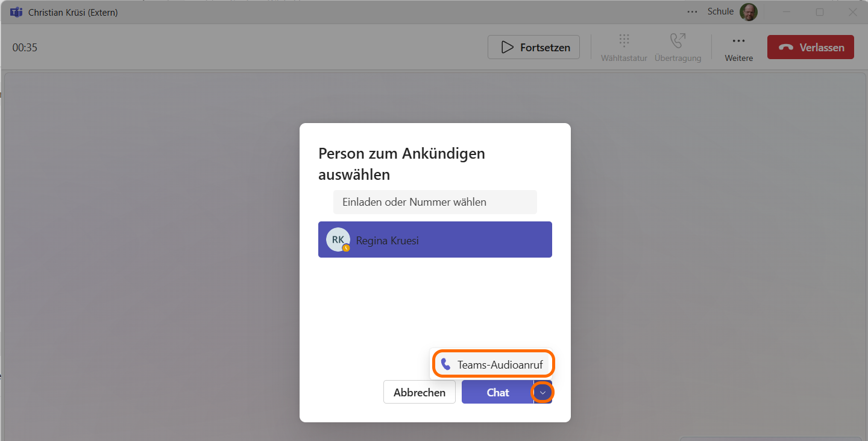The height and width of the screenshot is (441, 868).
Task: Click the RK avatar of Regina Kruesi
Action: coord(338,240)
